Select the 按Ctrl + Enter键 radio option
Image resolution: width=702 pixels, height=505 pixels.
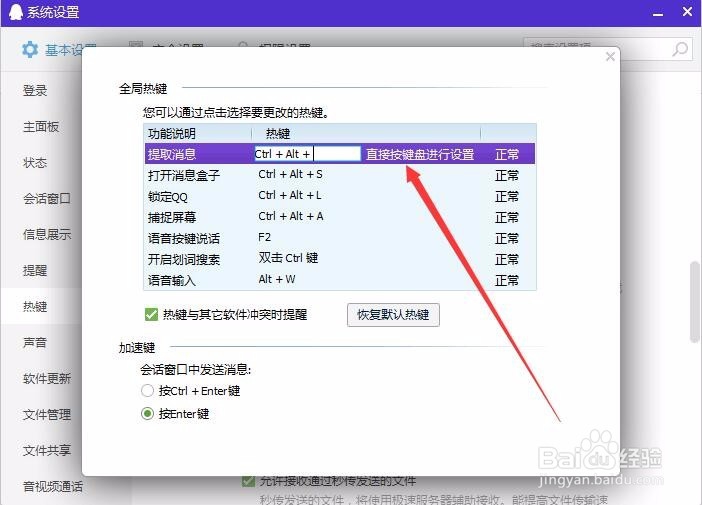click(147, 391)
